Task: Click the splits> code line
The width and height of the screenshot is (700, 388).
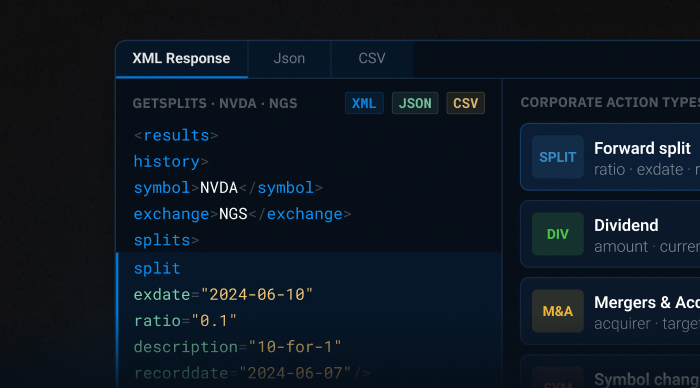Action: [x=166, y=241]
